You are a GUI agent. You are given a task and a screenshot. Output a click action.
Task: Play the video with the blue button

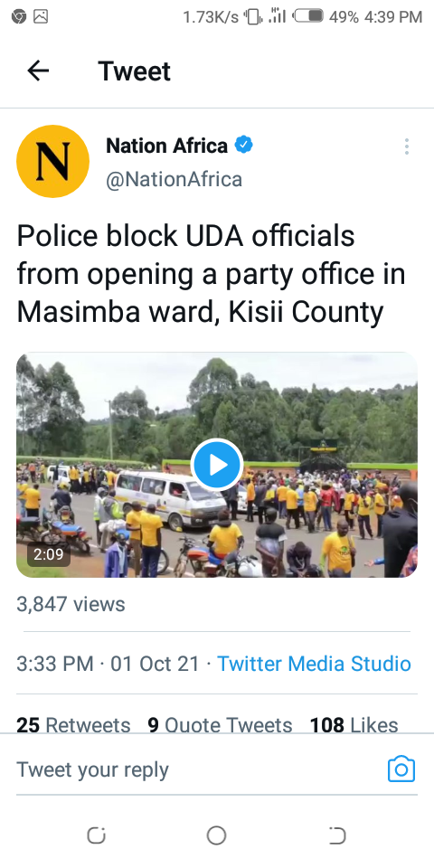[216, 465]
